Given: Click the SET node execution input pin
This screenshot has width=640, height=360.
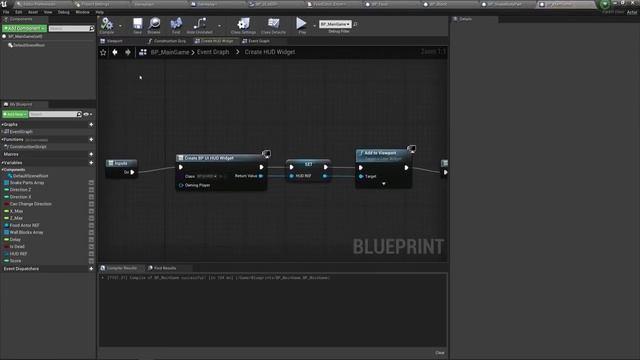Looking at the screenshot, I should 291,167.
